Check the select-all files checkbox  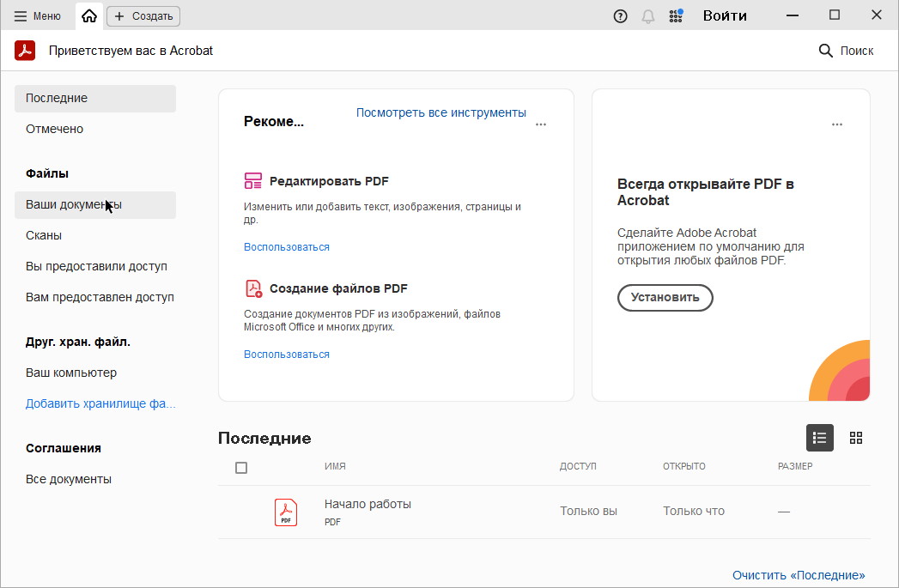pyautogui.click(x=241, y=468)
